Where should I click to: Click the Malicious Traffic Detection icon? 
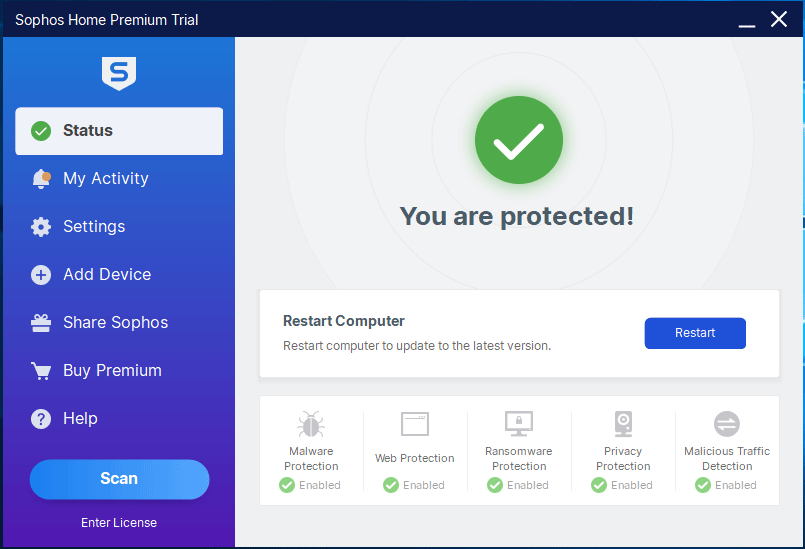[727, 424]
